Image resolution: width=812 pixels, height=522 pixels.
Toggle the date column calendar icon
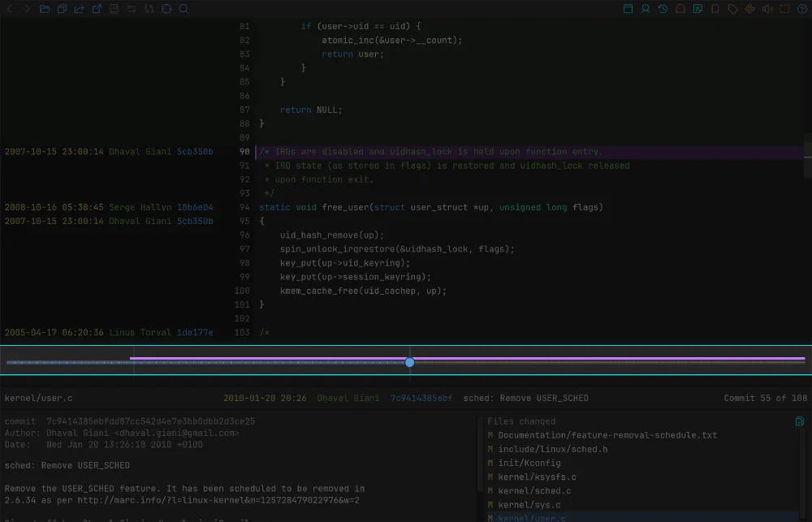(628, 9)
